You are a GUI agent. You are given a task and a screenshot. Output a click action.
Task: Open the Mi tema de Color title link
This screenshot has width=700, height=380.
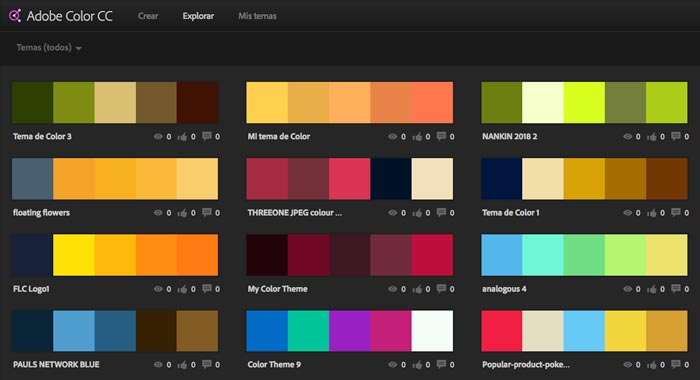tap(279, 137)
